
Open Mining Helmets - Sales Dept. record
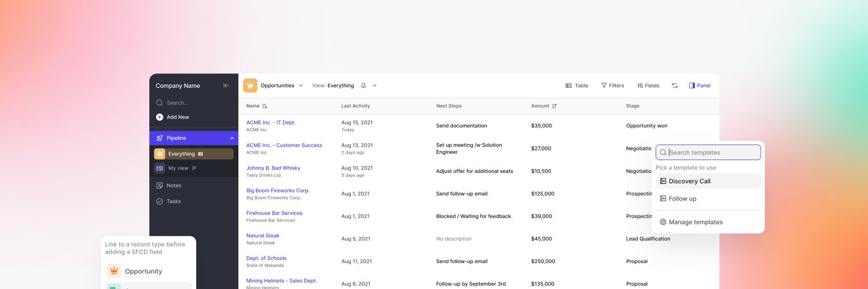(x=281, y=280)
